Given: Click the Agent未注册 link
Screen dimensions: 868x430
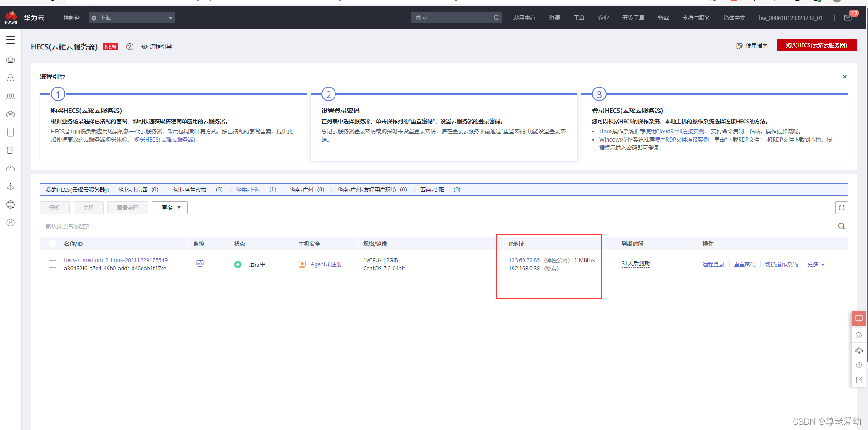Looking at the screenshot, I should tap(326, 264).
